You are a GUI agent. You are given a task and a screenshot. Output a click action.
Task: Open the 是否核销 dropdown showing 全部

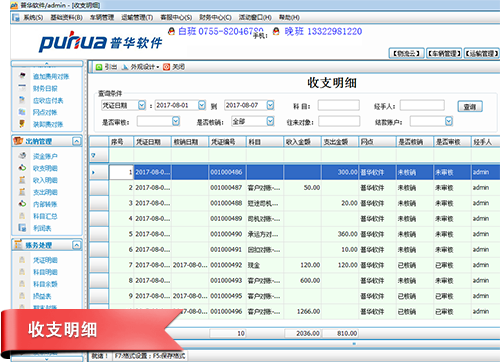(x=270, y=121)
